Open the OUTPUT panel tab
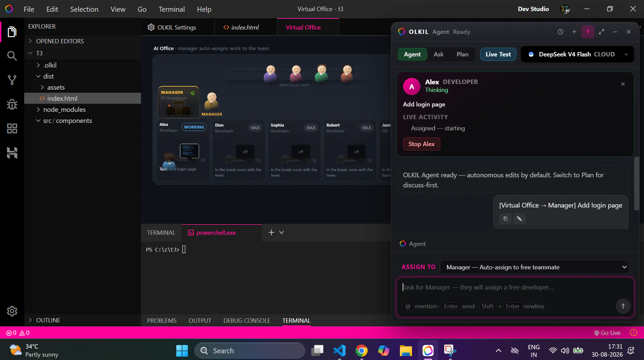Screen dimensions: 644x360 200,321
